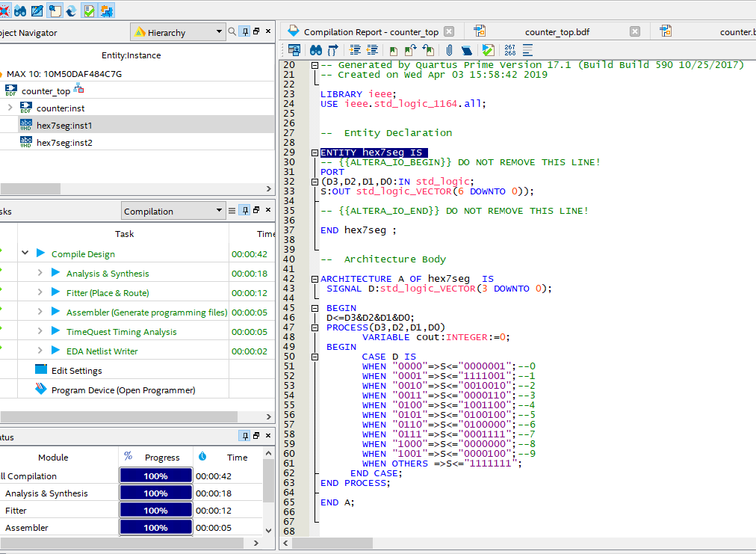Float the Status panel window
This screenshot has height=554, width=756.
tap(256, 435)
